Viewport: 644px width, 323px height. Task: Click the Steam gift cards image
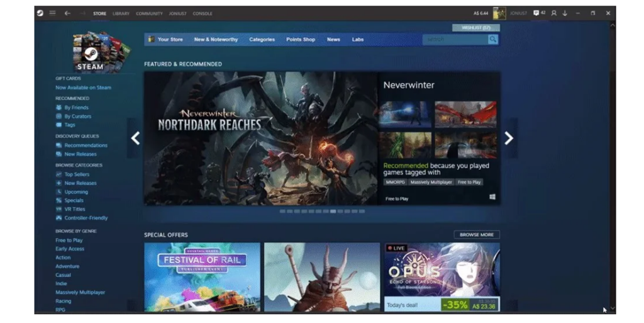coord(101,52)
